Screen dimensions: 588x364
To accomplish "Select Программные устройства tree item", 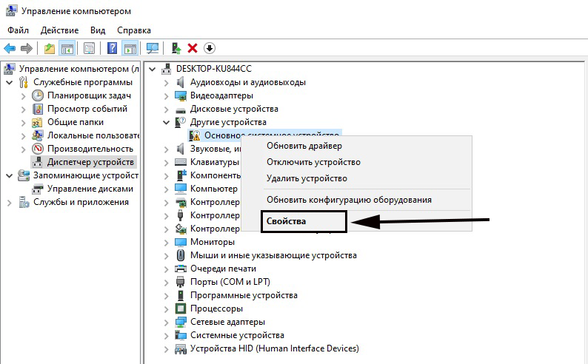I will [x=244, y=295].
